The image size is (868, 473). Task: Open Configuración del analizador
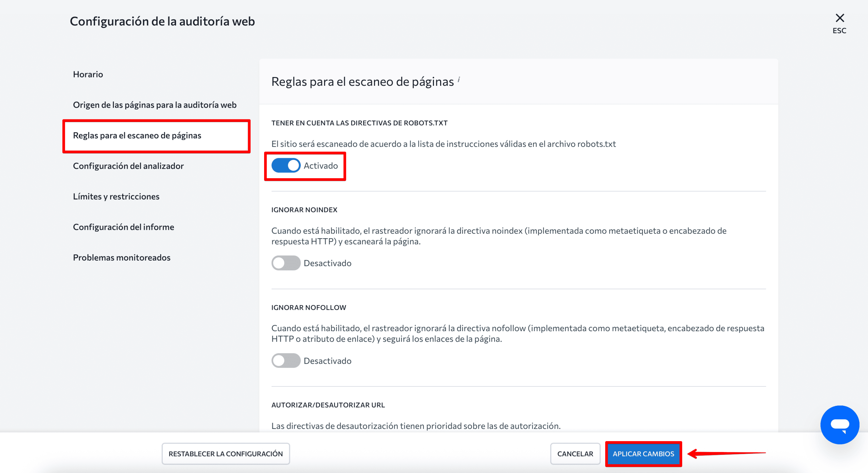(128, 166)
